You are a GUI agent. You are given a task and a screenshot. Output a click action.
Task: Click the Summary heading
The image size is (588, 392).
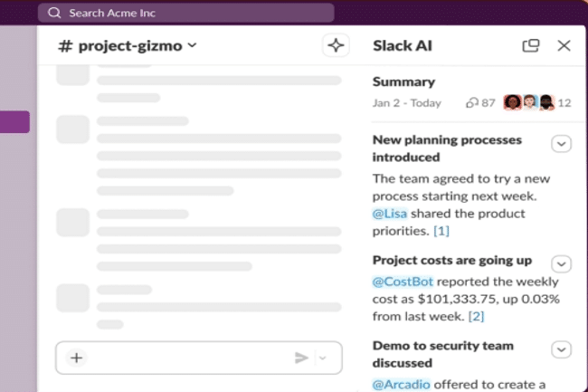[x=403, y=81]
